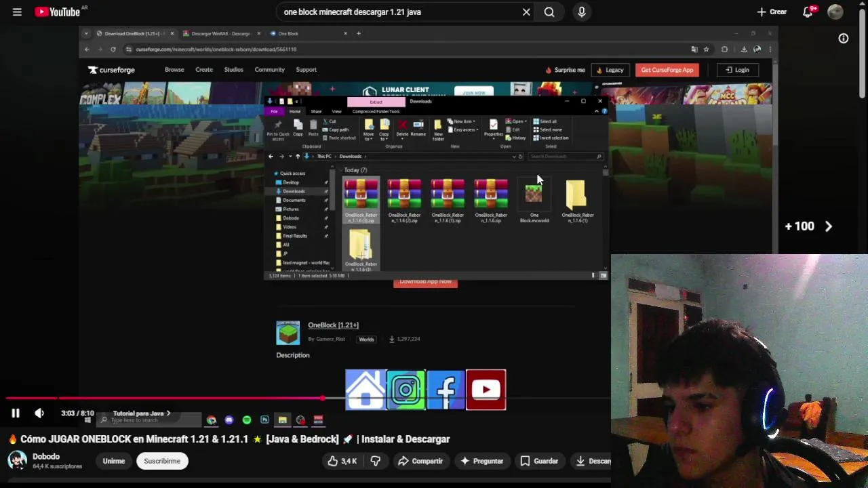Open Compressed Folder Tools tab
Image resolution: width=868 pixels, height=488 pixels.
(x=376, y=111)
